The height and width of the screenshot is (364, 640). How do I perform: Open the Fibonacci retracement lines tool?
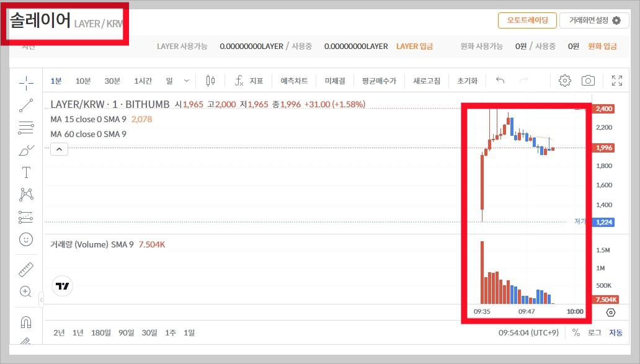coord(26,128)
